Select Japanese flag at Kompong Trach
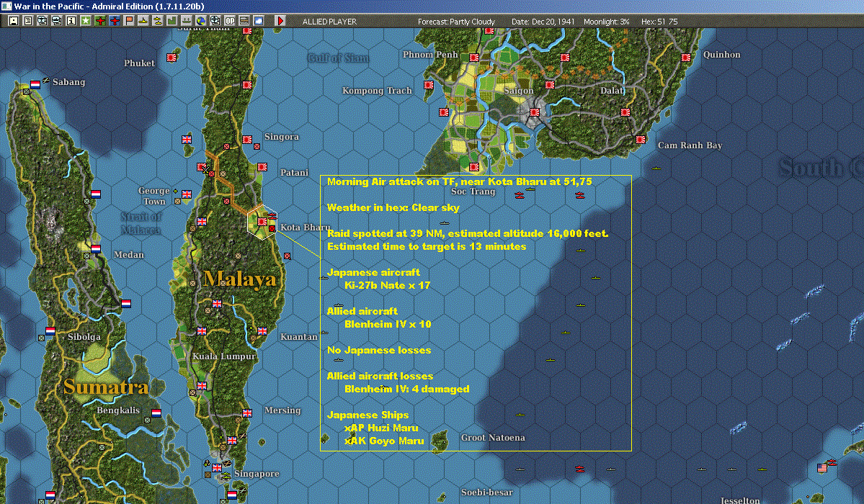The width and height of the screenshot is (864, 504). tap(429, 85)
